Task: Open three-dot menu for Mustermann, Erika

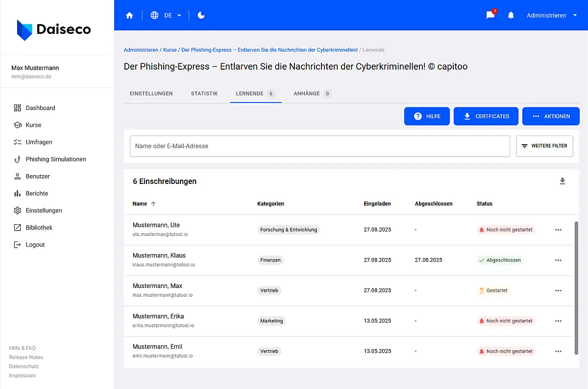Action: [558, 321]
